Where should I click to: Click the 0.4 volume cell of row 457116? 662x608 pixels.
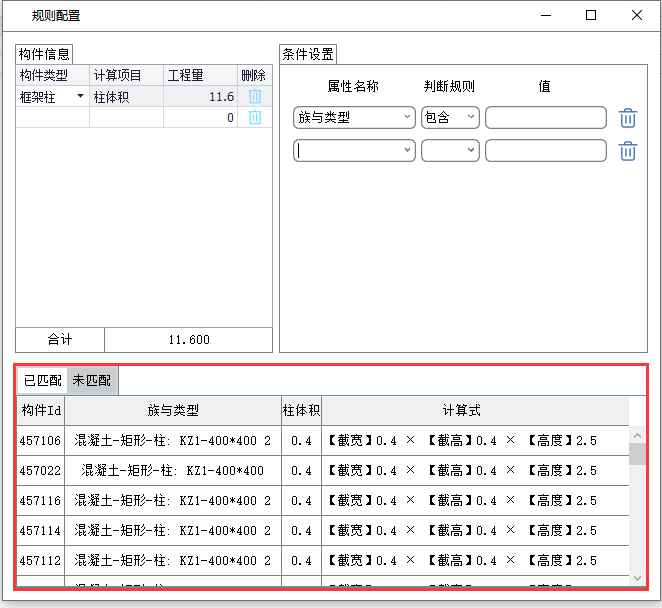[301, 501]
